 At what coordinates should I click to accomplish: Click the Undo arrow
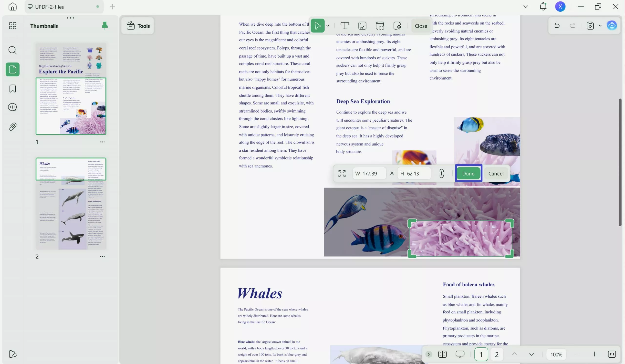coord(557,26)
